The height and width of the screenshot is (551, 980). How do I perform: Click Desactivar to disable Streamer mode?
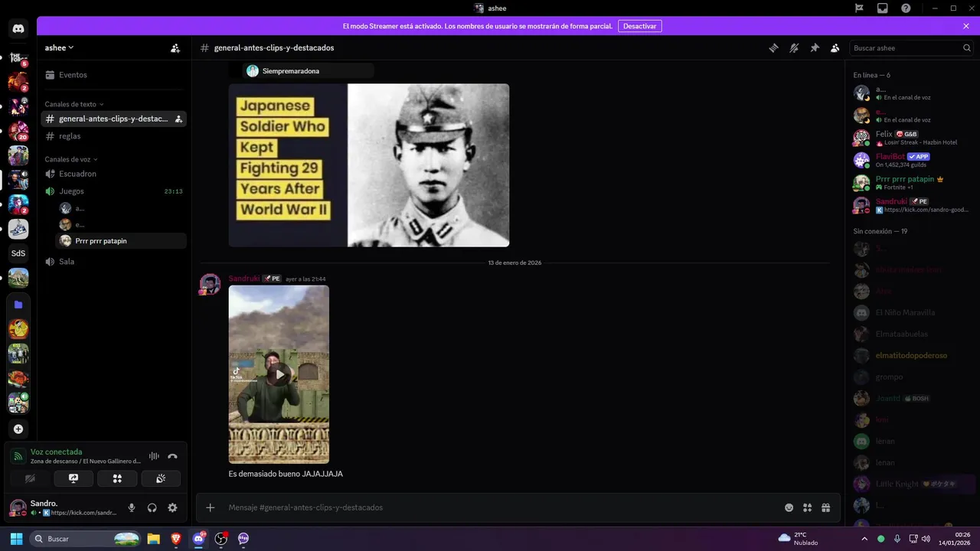tap(639, 26)
